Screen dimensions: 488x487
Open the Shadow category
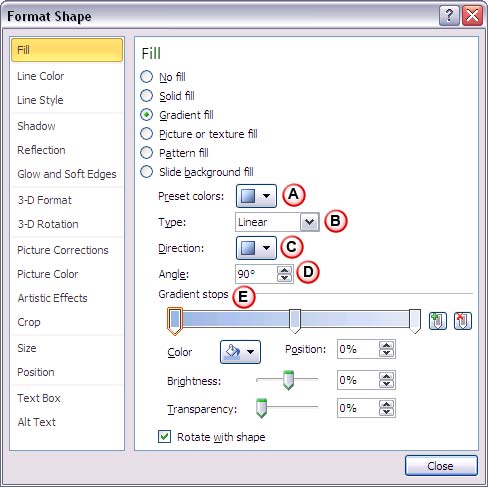(67, 126)
